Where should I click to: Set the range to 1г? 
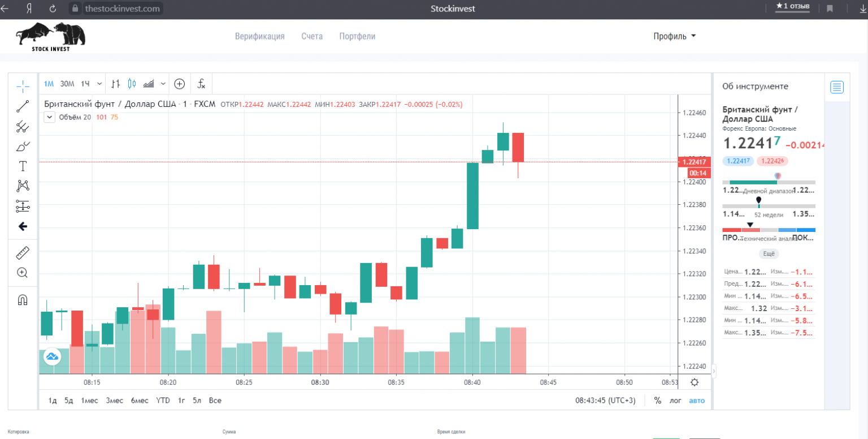click(x=181, y=401)
